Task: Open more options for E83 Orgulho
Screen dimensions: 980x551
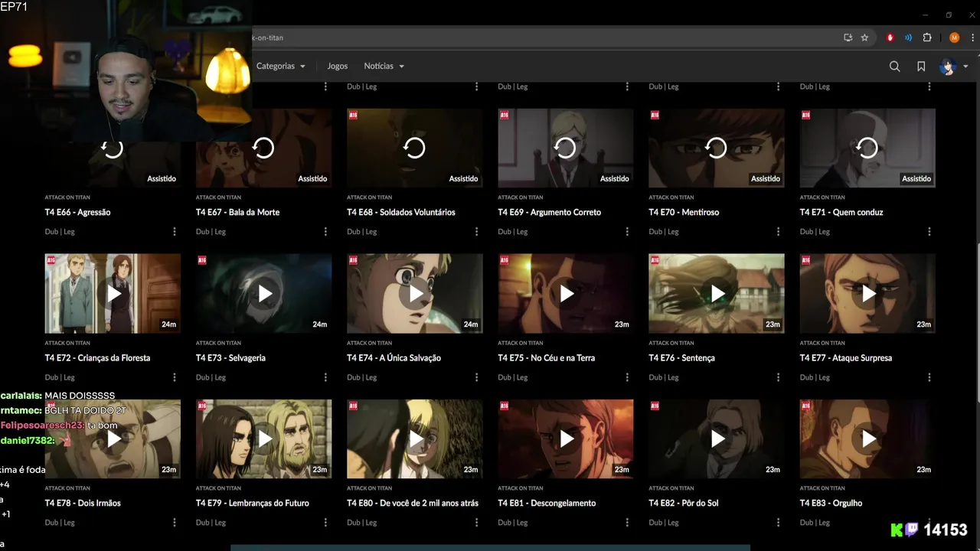Action: 929,523
